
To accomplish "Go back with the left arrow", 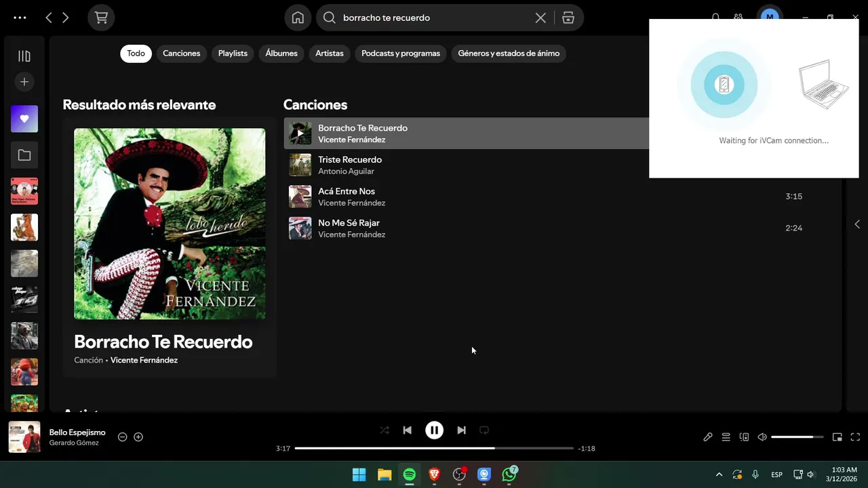I will 49,18.
